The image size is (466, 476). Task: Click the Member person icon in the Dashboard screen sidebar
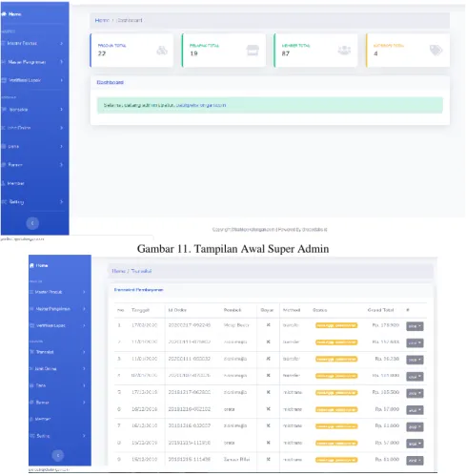3,183
